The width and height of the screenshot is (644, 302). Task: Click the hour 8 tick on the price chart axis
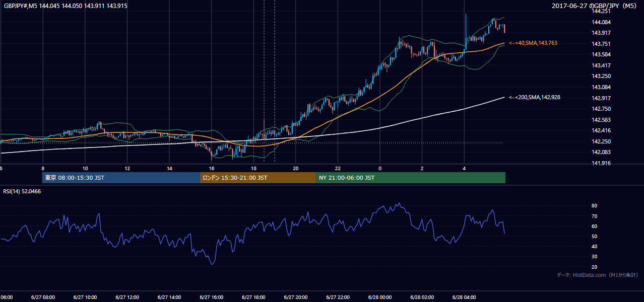pyautogui.click(x=43, y=169)
